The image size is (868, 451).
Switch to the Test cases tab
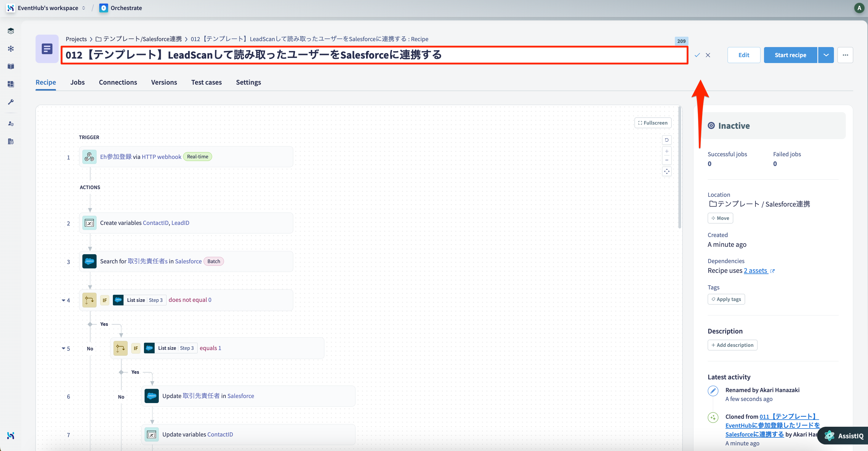(x=206, y=82)
